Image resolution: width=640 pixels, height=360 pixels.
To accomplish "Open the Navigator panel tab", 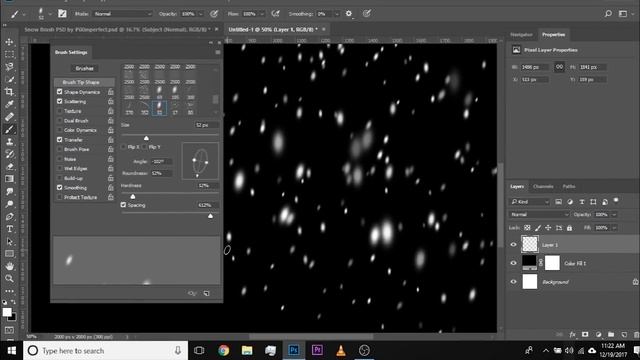I will click(521, 35).
